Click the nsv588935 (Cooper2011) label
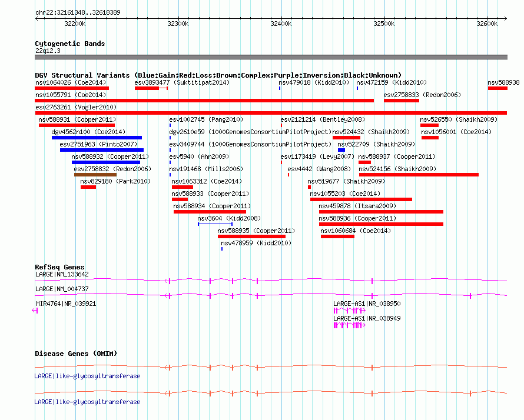Viewport: 524px width, 420px height. (256, 231)
